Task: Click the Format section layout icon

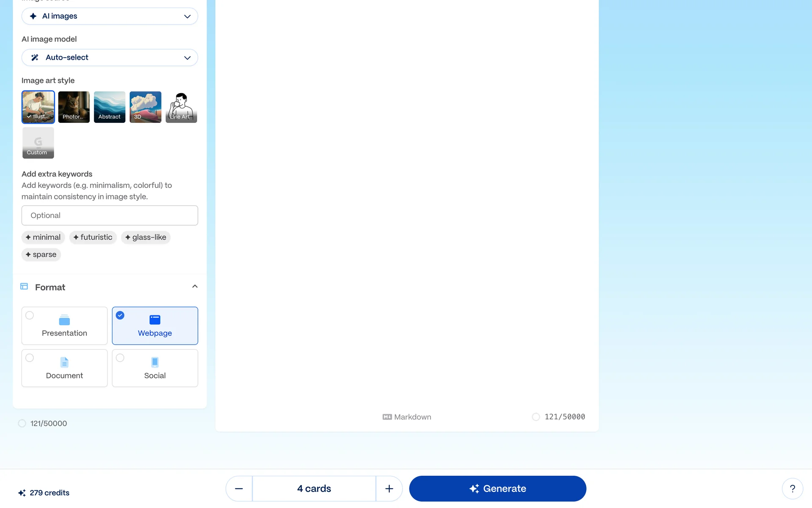Action: (24, 287)
